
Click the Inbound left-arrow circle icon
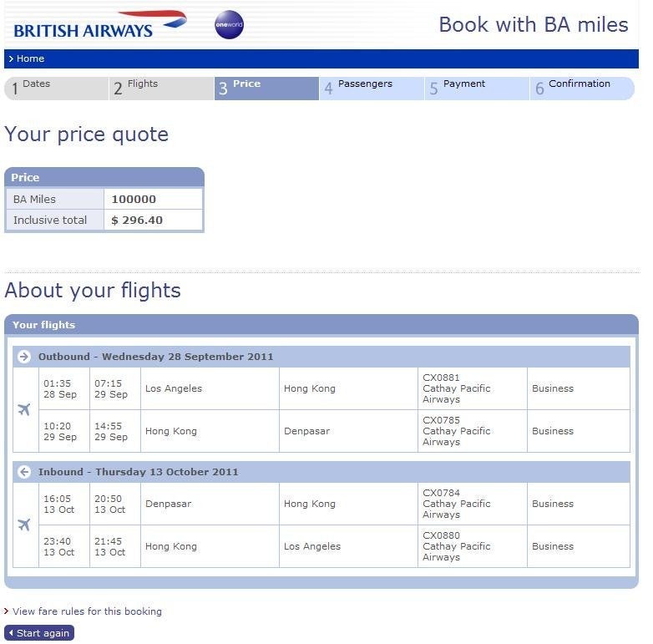pos(24,472)
